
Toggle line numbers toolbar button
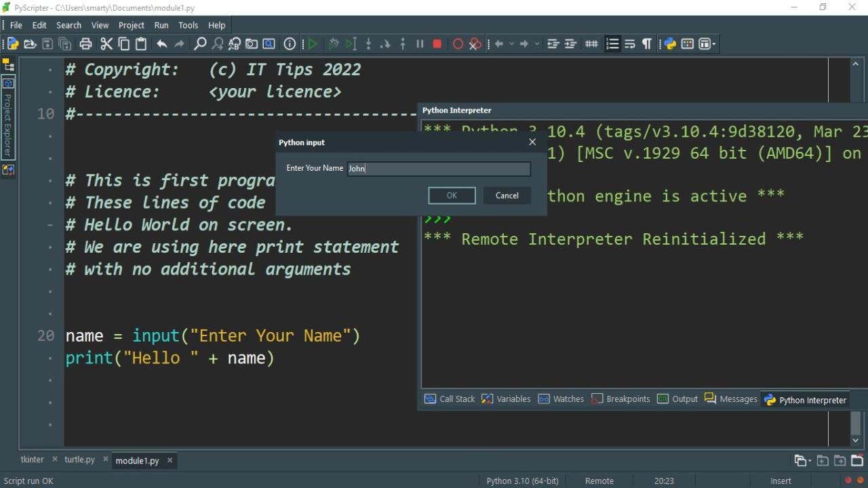click(x=612, y=44)
